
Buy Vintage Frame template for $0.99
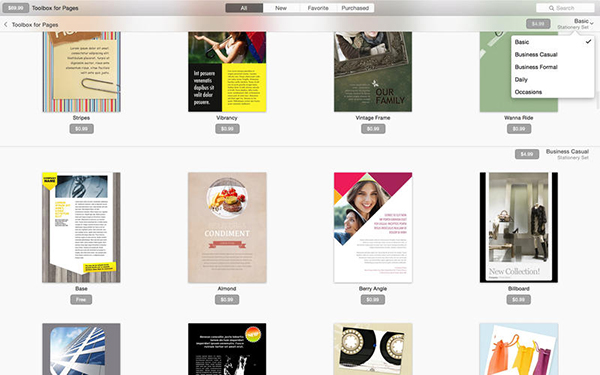[373, 129]
